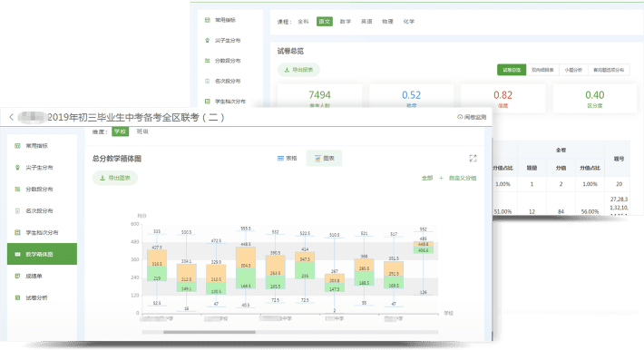
Task: Switch dimension to 班级
Action: tap(142, 131)
